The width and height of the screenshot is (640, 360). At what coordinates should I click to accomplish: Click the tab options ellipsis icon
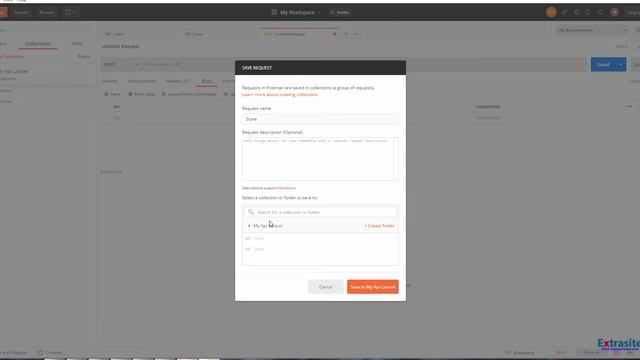(356, 34)
